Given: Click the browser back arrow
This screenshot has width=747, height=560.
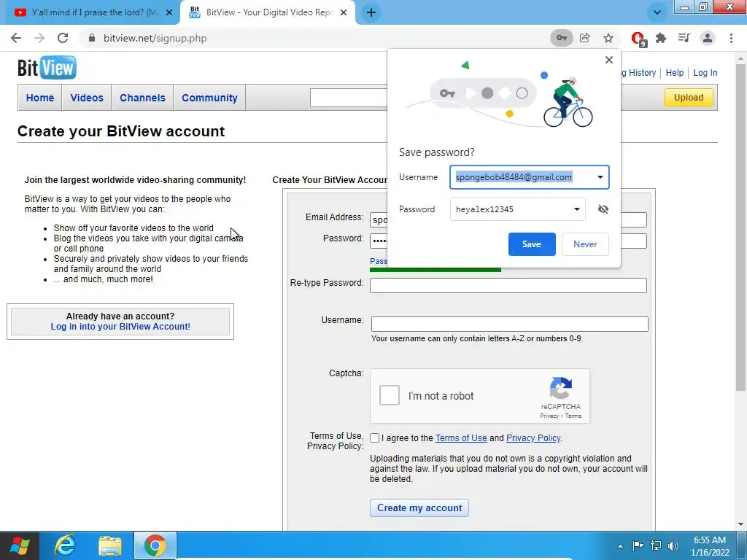Looking at the screenshot, I should [16, 38].
